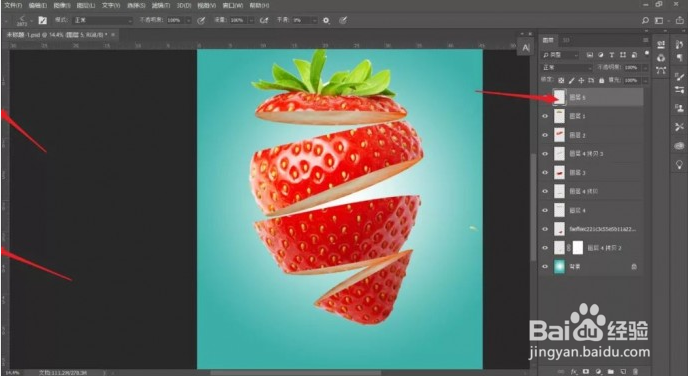
Task: Open the layer filter type dropdown
Action: (x=560, y=55)
